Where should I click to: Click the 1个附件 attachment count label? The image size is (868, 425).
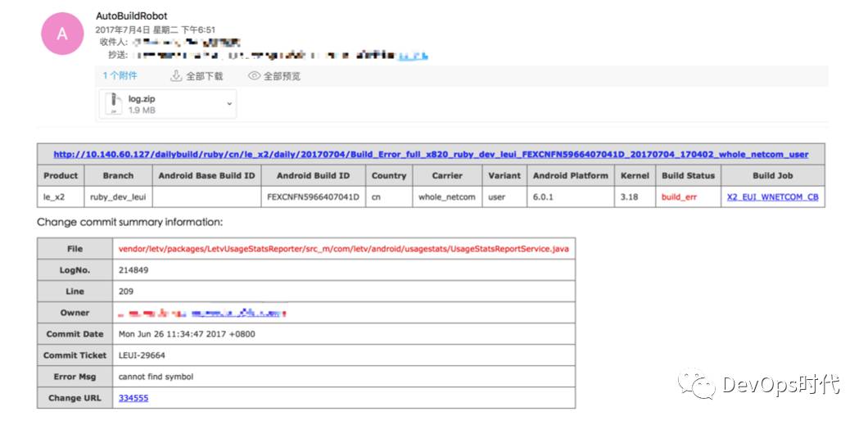[120, 76]
